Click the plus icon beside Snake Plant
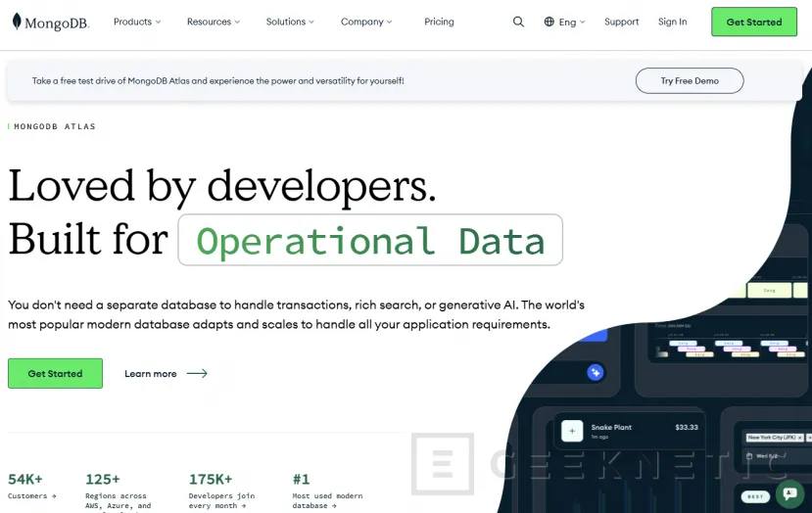Image resolution: width=812 pixels, height=513 pixels. pyautogui.click(x=572, y=431)
